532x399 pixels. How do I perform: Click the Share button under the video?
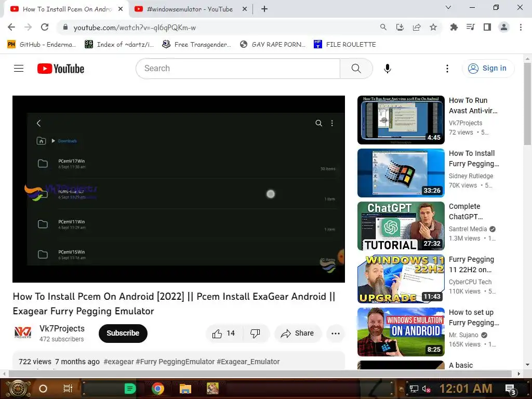point(298,334)
